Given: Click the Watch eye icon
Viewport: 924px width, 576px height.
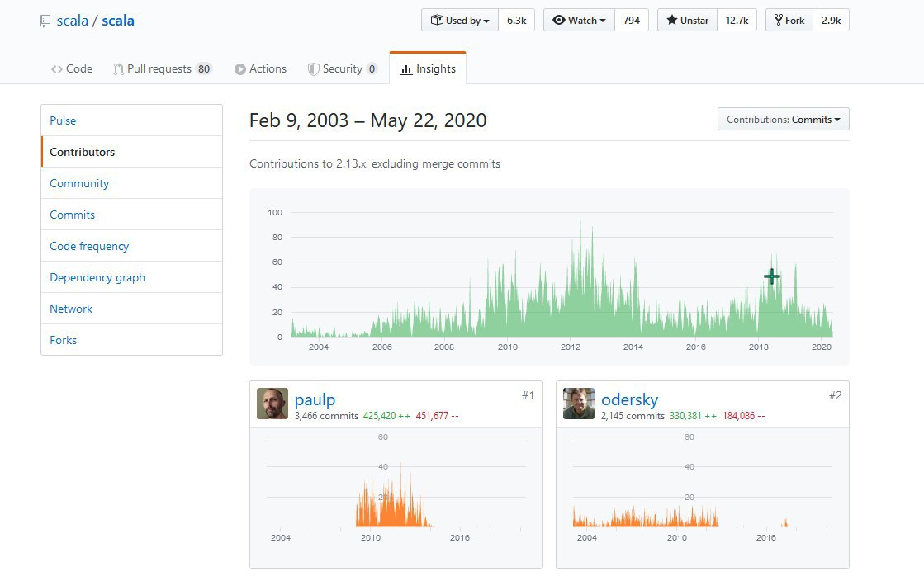Looking at the screenshot, I should coord(559,20).
